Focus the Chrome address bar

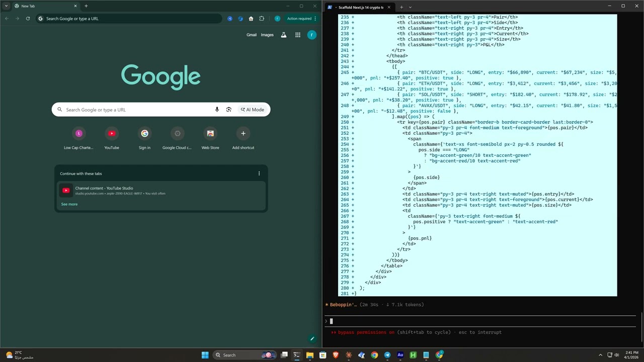[x=130, y=19]
